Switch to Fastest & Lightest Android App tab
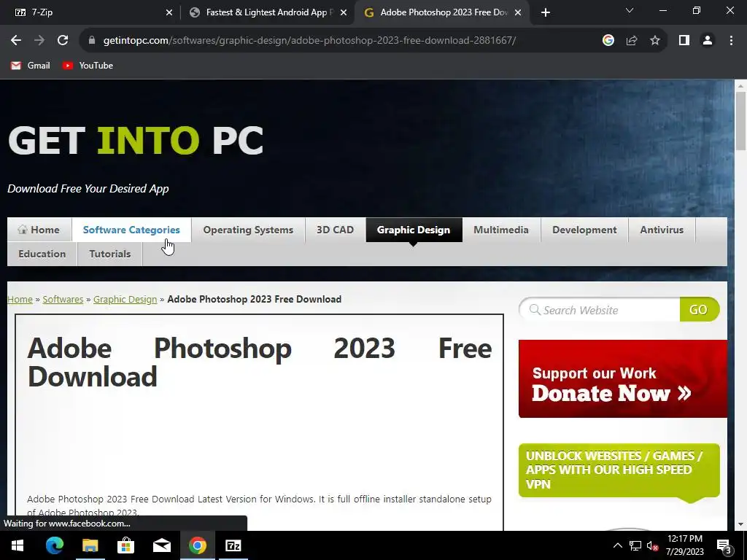Screen dimensions: 747x560 pos(267,12)
